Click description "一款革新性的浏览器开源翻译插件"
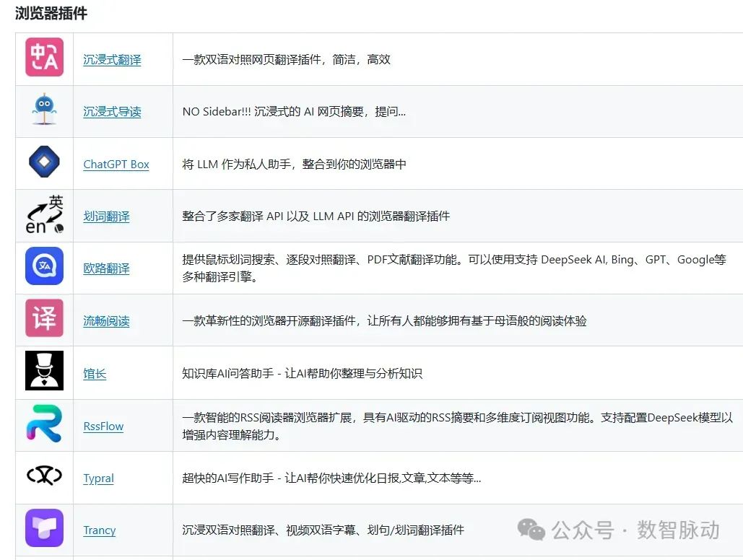This screenshot has height=560, width=743. [x=384, y=321]
